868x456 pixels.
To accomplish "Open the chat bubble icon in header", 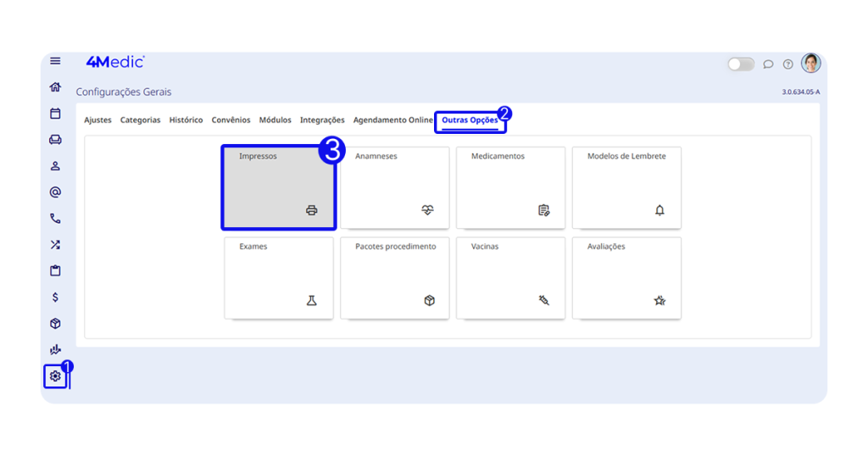I will tap(768, 64).
